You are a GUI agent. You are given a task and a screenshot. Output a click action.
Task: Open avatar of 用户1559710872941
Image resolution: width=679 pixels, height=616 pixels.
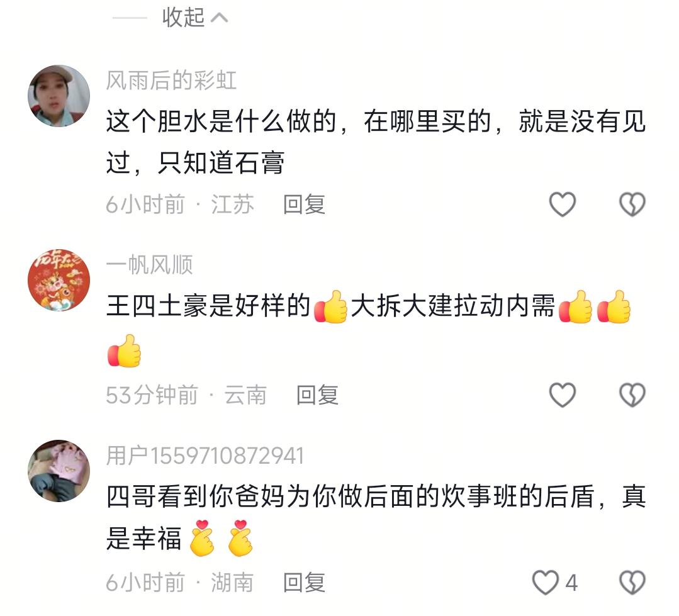click(59, 471)
